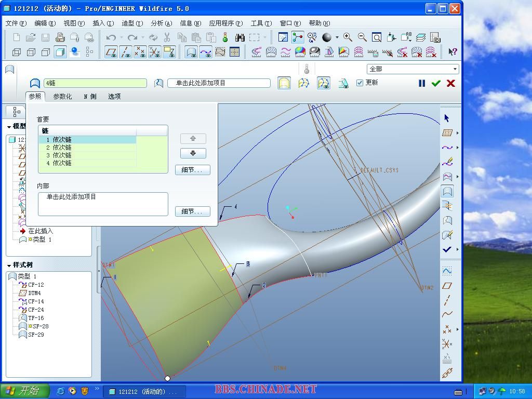Expand the checkmark Done flyout arrow
Viewport: 532px width, 399px height.
click(457, 249)
